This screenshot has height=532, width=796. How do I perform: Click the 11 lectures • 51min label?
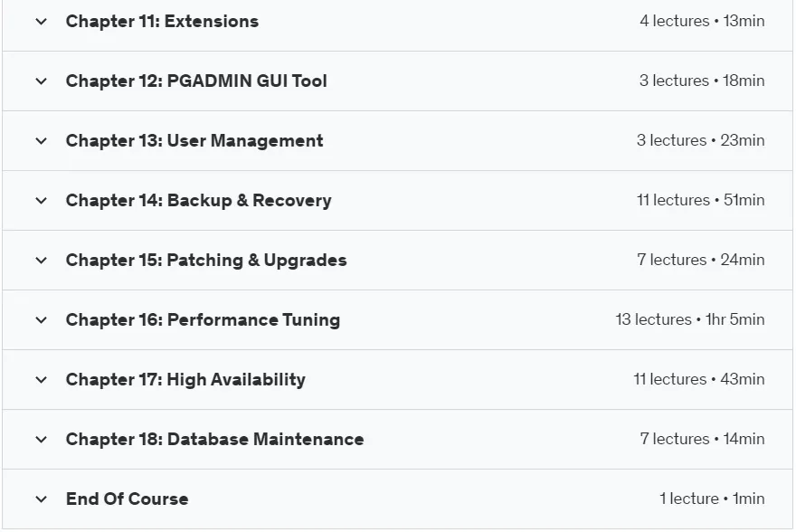point(700,200)
